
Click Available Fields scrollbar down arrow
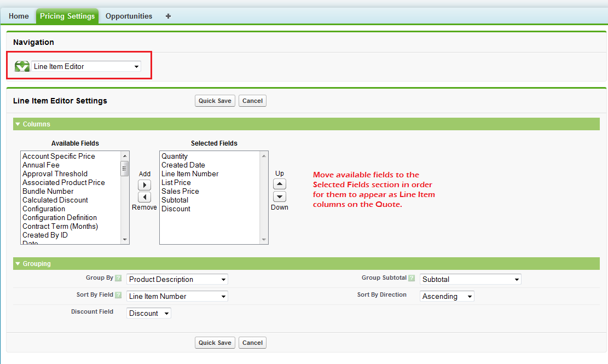coord(125,240)
